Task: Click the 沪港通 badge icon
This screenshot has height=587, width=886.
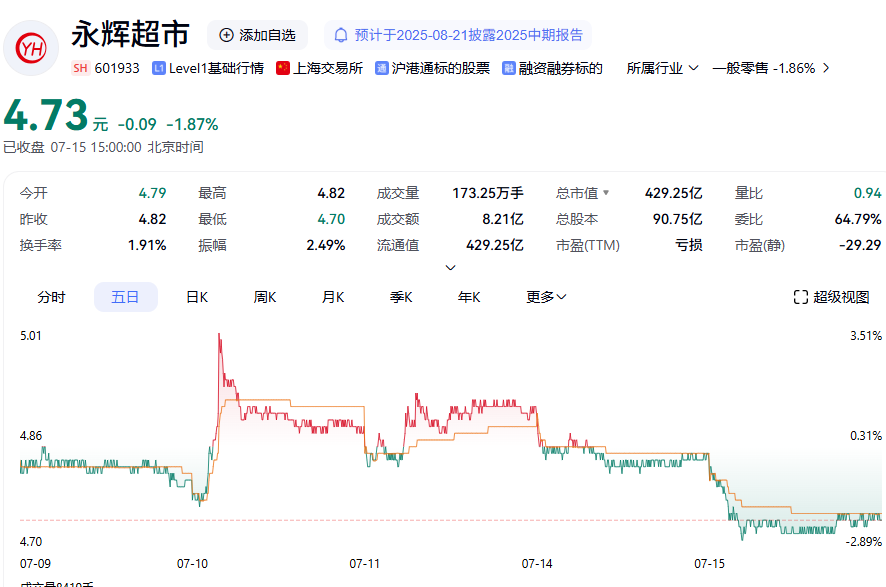Action: 382,68
